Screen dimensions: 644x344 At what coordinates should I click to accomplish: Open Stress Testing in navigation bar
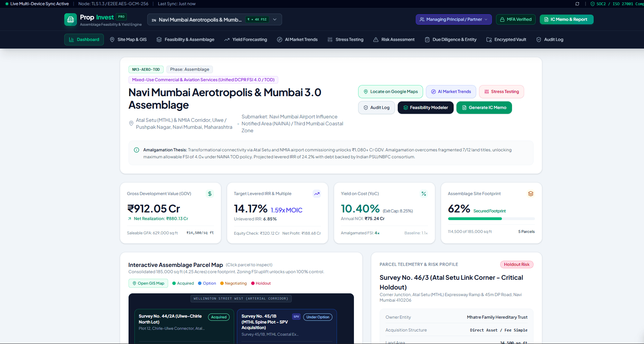click(346, 40)
